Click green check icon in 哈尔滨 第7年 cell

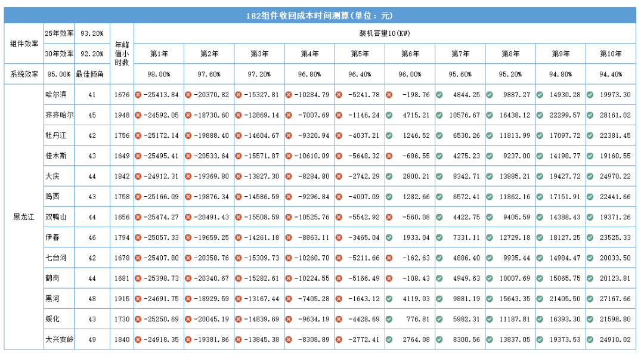pos(439,95)
